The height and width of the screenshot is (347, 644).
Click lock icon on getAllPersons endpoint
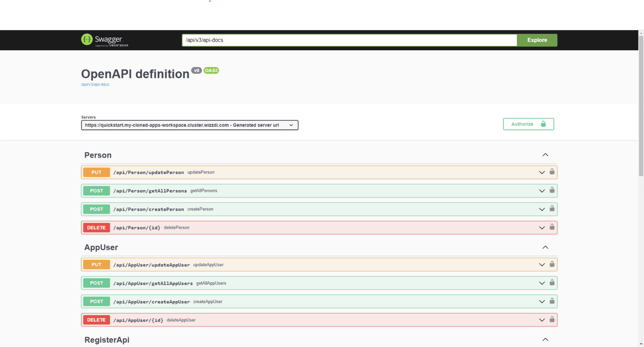point(552,190)
